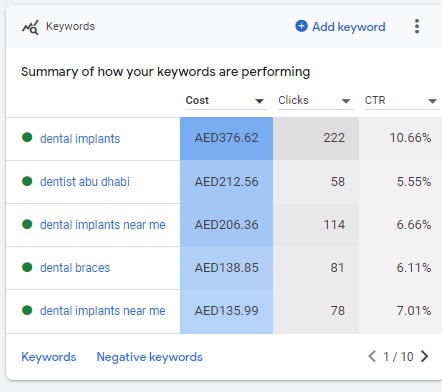Switch to the Negative keywords tab

click(149, 357)
